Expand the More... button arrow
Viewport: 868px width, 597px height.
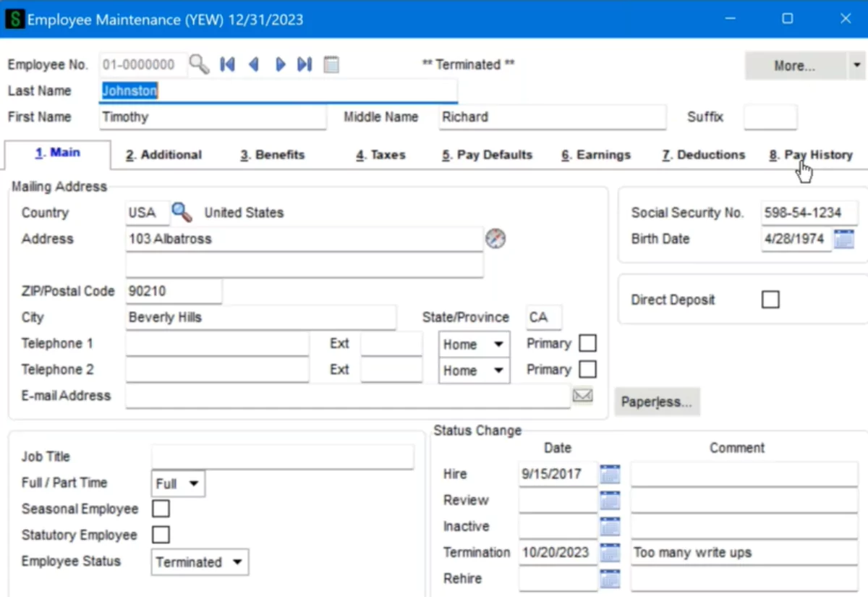coord(856,65)
